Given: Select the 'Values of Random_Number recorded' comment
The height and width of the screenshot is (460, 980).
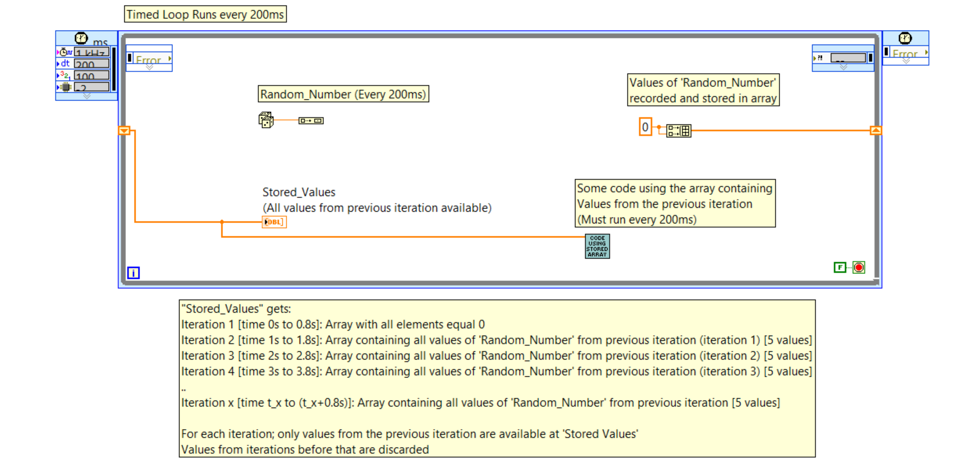Looking at the screenshot, I should tap(703, 90).
